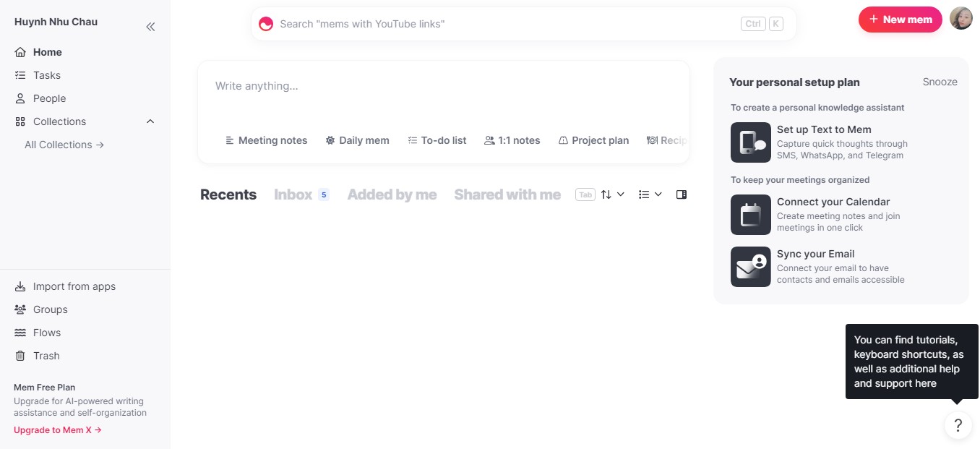
Task: Toggle the side panel layout icon
Action: coord(682,194)
